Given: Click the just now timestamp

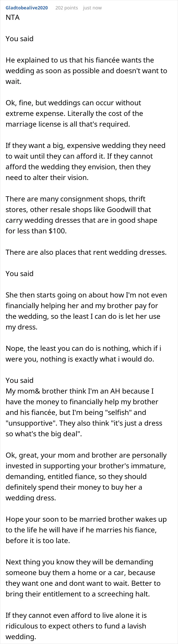Looking at the screenshot, I should [x=92, y=8].
